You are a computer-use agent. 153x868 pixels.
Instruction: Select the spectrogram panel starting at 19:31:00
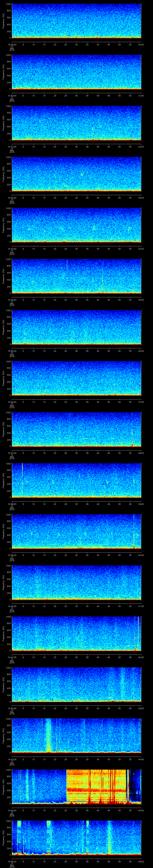point(76,123)
